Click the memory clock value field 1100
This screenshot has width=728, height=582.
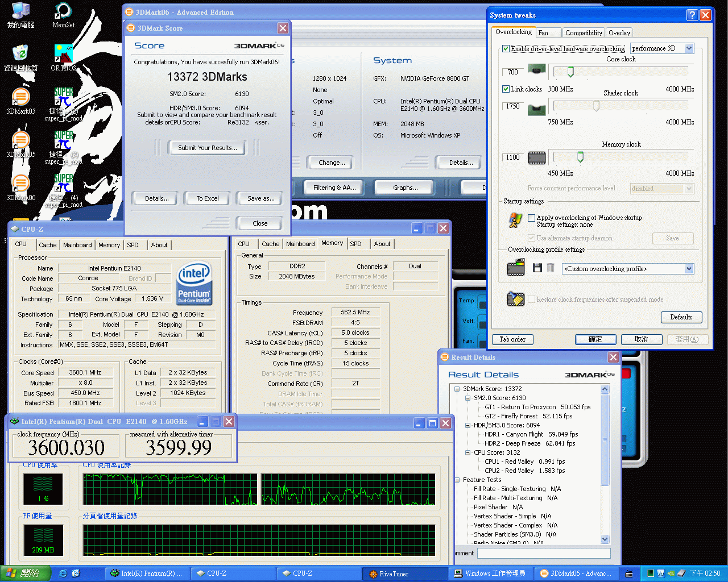tap(513, 157)
